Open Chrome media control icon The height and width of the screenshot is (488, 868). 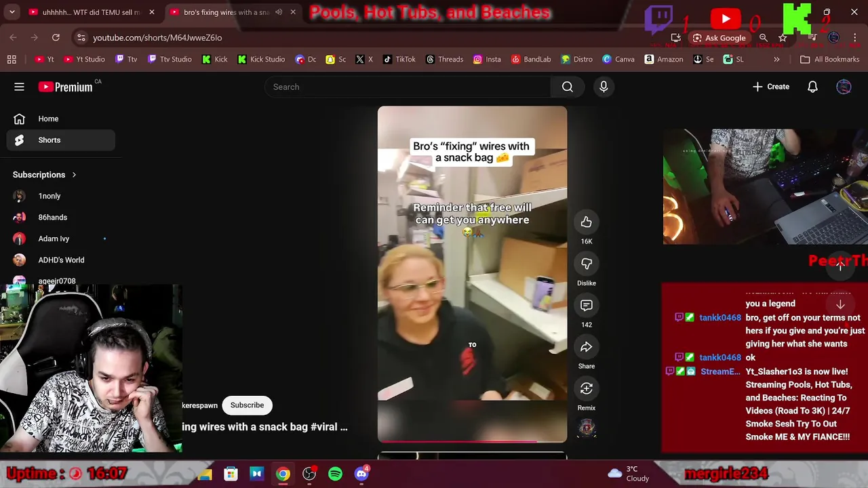click(812, 38)
